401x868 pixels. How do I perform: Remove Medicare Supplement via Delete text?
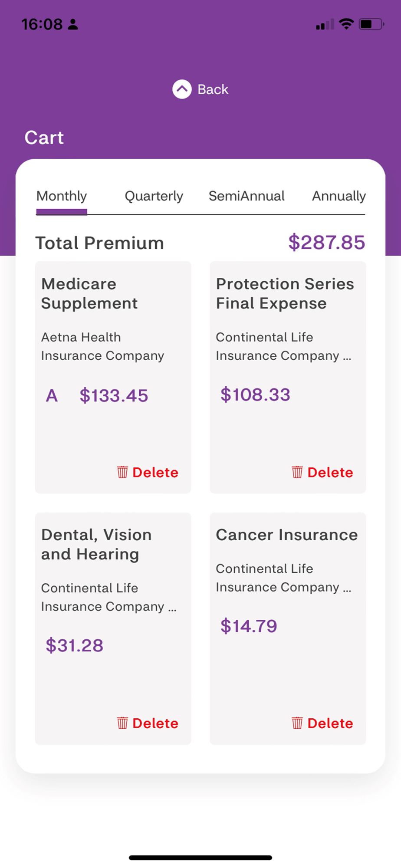click(155, 472)
